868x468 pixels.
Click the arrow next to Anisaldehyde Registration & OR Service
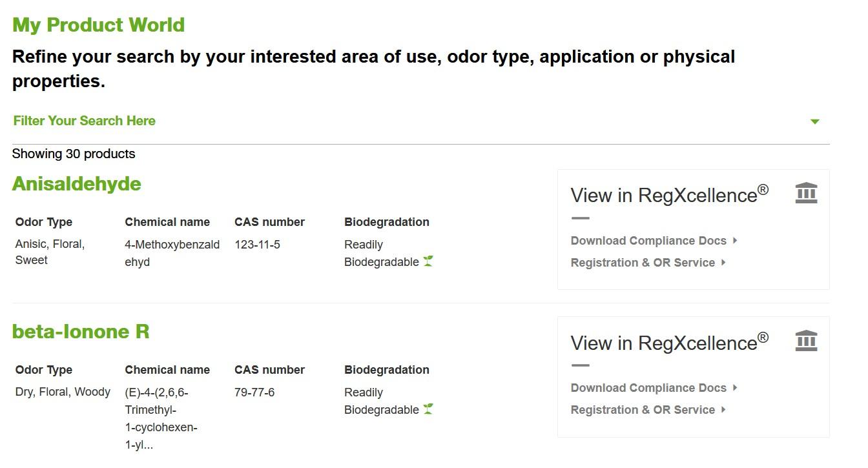[x=723, y=263]
